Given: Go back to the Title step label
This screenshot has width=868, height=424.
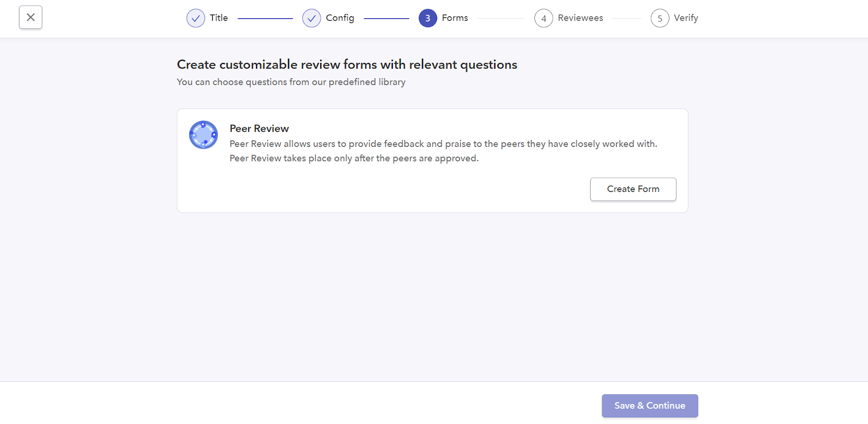Looking at the screenshot, I should (219, 18).
